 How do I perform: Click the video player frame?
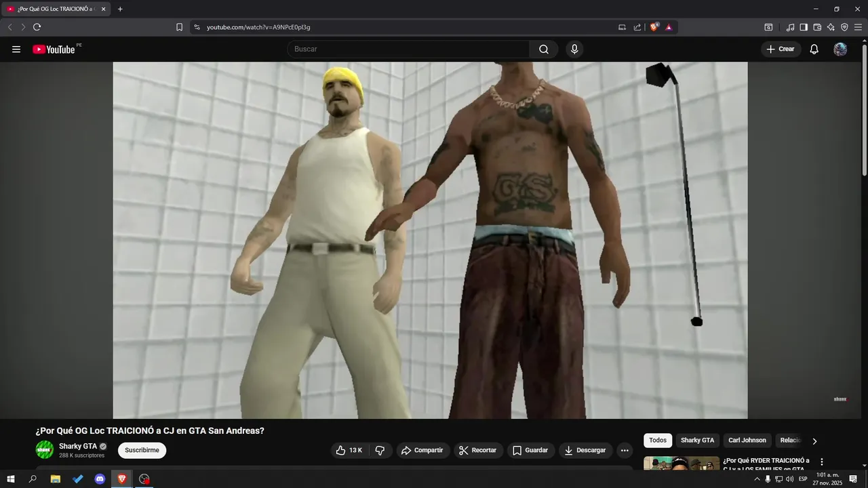[x=430, y=240]
